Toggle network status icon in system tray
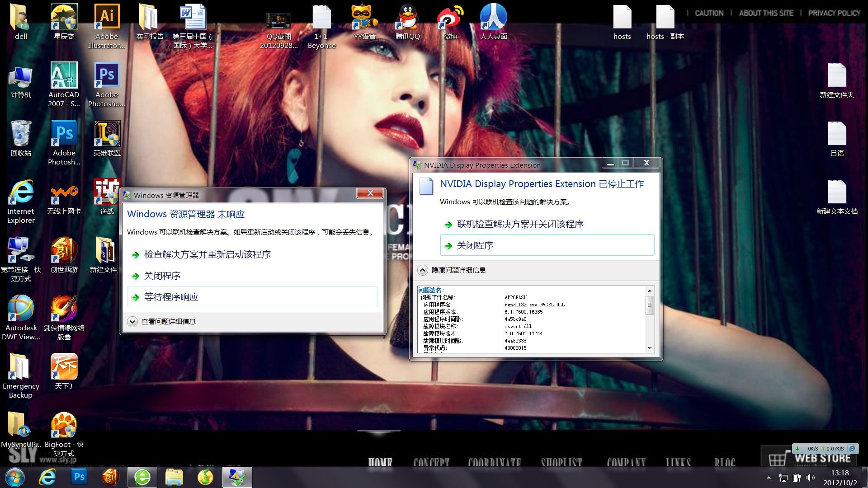 coord(786,477)
